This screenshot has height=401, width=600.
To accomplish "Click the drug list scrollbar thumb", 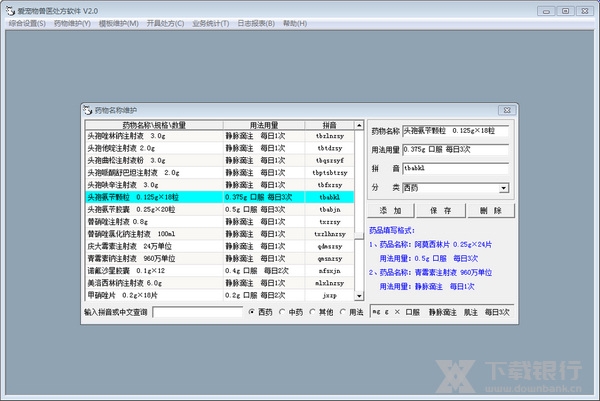I will 359,235.
